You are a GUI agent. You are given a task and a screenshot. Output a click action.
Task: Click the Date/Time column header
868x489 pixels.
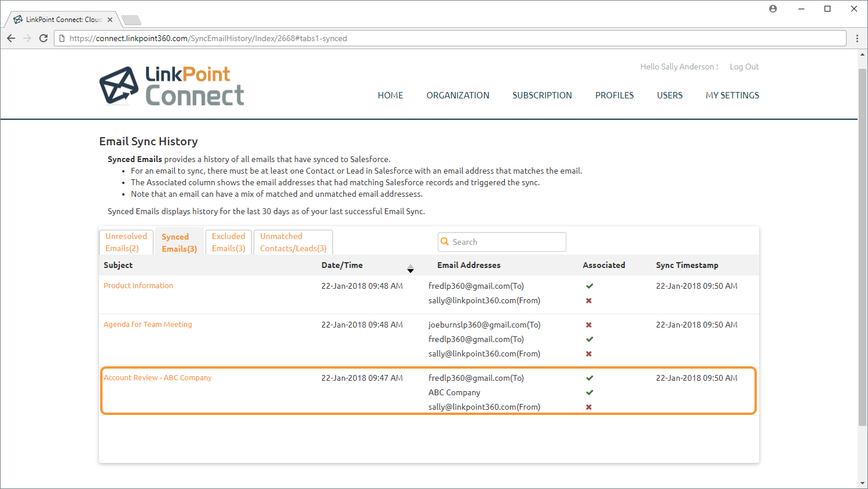coord(342,265)
